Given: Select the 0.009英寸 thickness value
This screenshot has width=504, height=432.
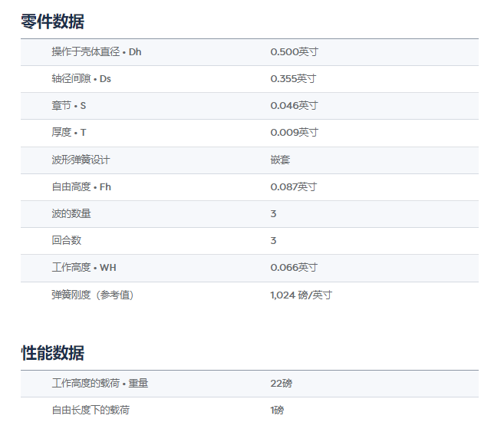Looking at the screenshot, I should pos(294,133).
